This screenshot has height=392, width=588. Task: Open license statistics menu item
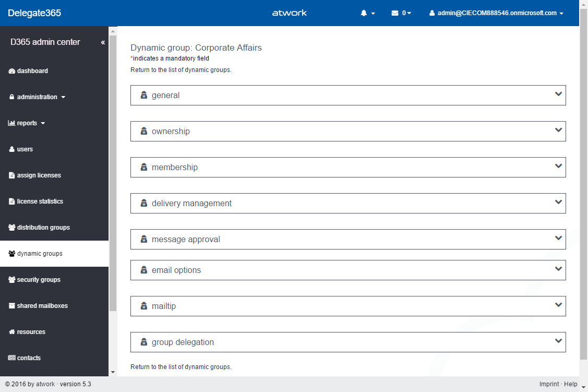point(40,201)
